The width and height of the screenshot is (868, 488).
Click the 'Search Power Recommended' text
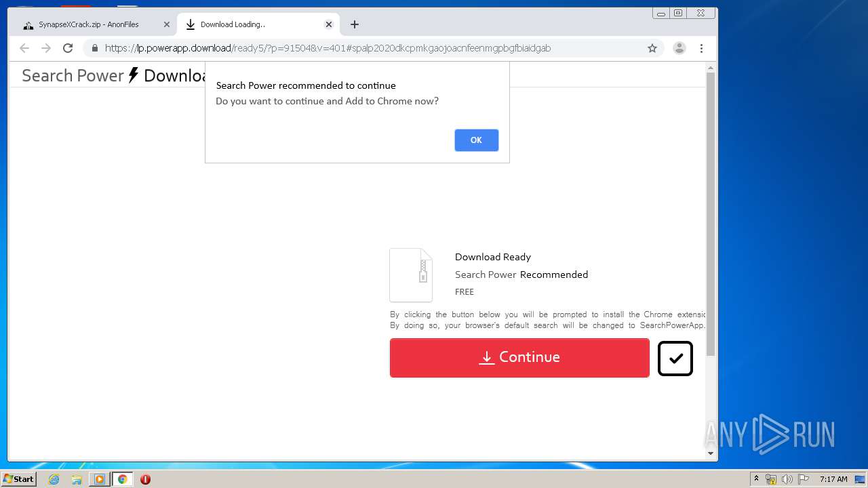521,274
